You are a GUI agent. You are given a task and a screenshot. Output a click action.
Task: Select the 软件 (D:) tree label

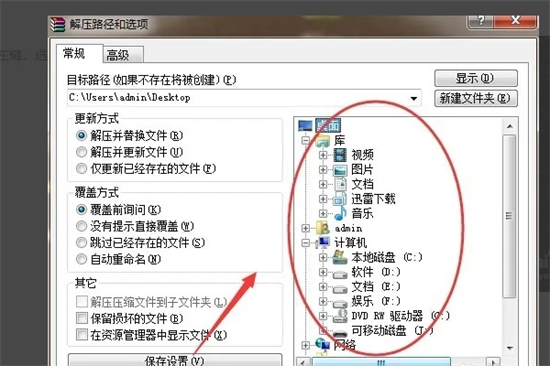pyautogui.click(x=376, y=272)
